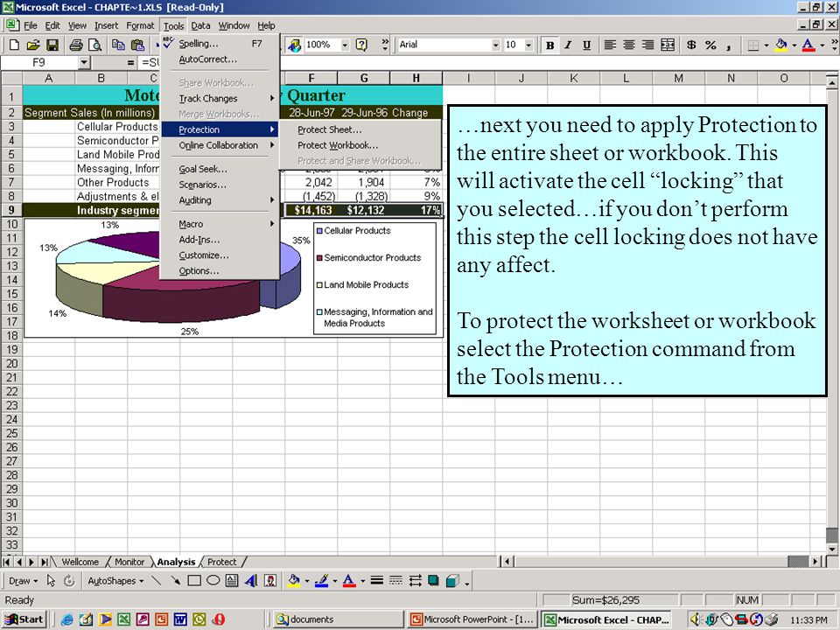Click the Font Color icon in Formatting toolbar

pyautogui.click(x=808, y=45)
